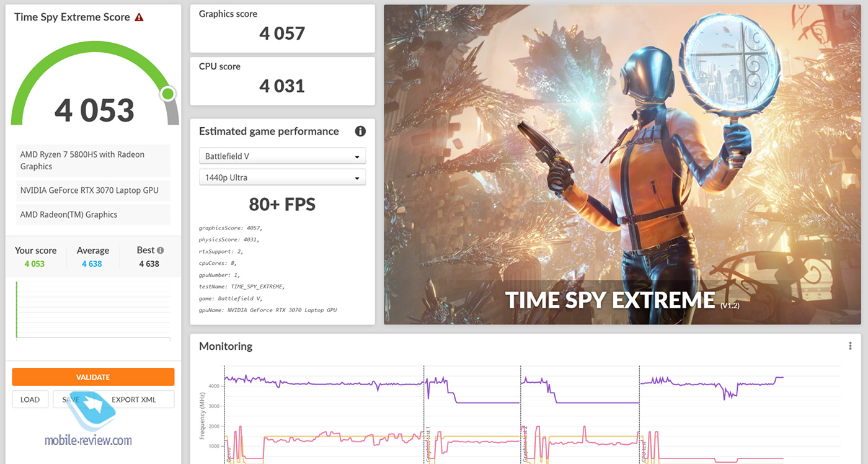Screen dimensions: 868x464
Task: Click the AMD Ryzen 7 5800HS with Radeon Graphics entry
Action: [x=93, y=161]
